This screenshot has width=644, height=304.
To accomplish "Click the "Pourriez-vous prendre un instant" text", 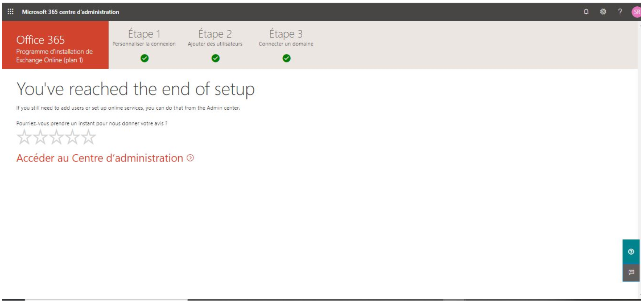I will 92,123.
